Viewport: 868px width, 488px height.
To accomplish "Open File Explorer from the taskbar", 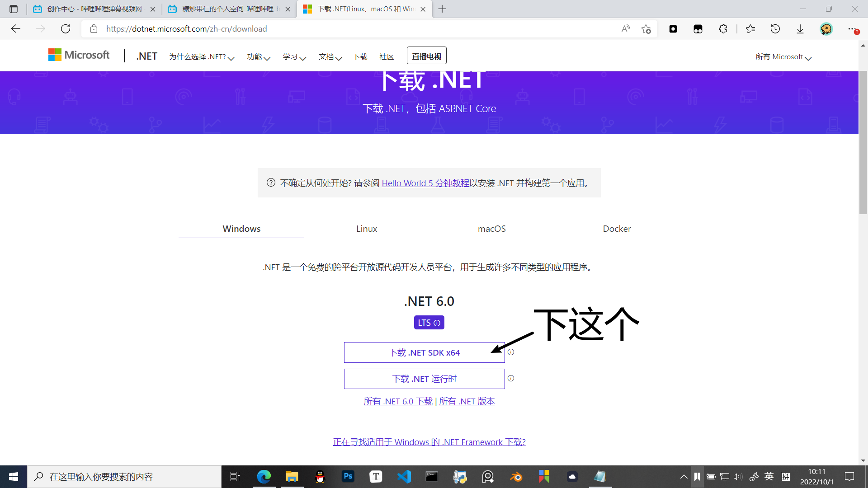I will click(x=292, y=477).
